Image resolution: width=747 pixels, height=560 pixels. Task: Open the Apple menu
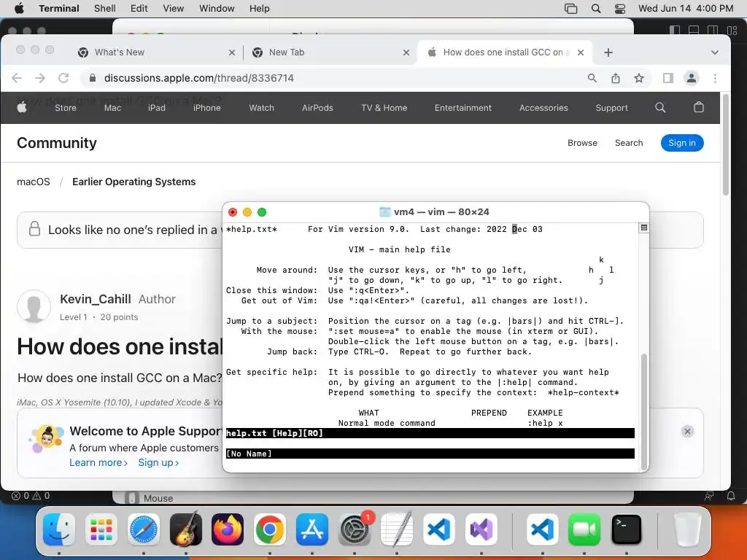19,8
